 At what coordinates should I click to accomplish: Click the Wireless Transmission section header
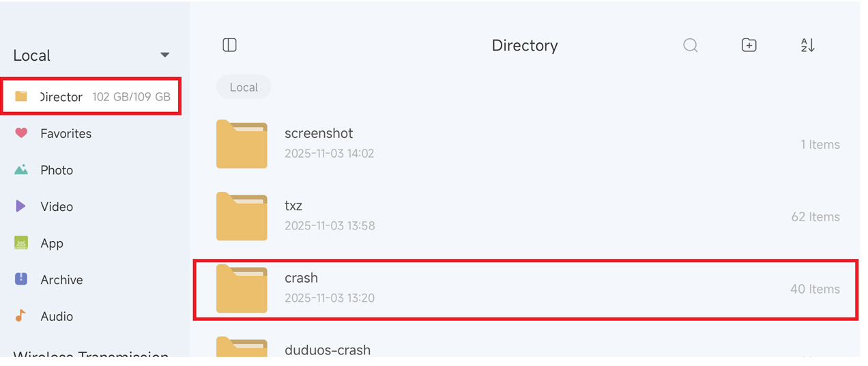click(91, 354)
